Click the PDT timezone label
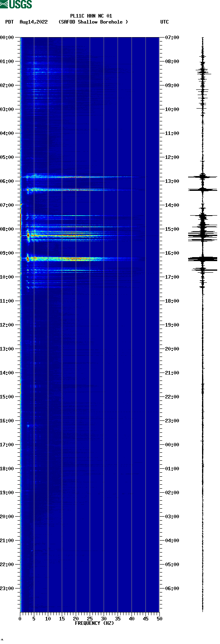 [9, 22]
